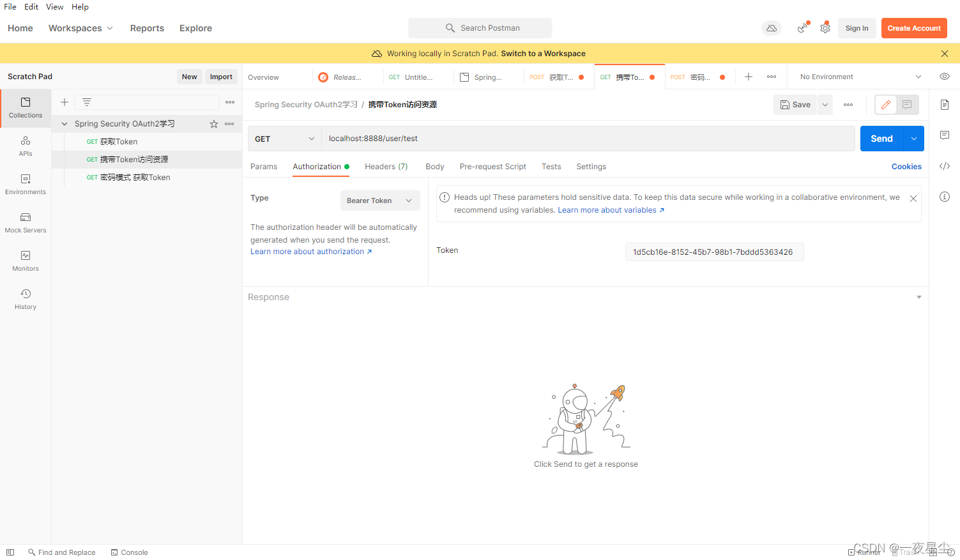Open the collections panel more options (three dots)
Viewport: 960px width, 560px height.
[x=230, y=102]
